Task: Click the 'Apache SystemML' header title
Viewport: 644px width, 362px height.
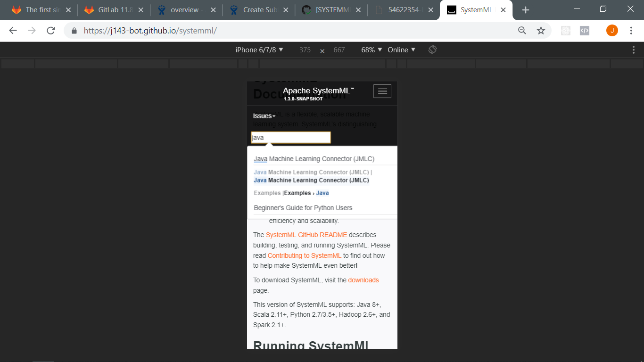Action: (318, 90)
